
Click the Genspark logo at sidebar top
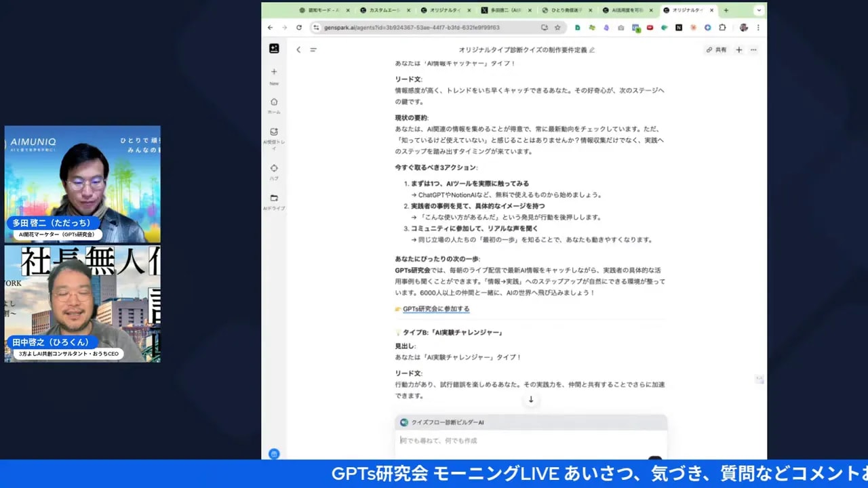[273, 48]
